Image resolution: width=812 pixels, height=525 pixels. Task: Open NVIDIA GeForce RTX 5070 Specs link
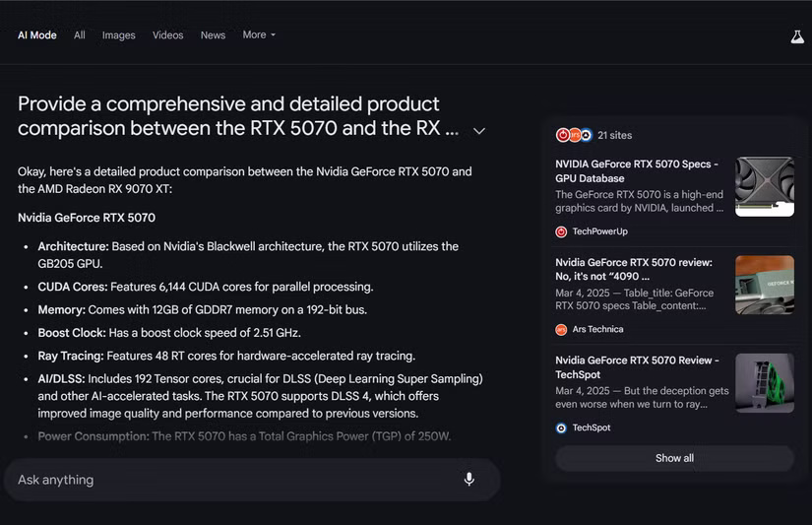pos(637,171)
